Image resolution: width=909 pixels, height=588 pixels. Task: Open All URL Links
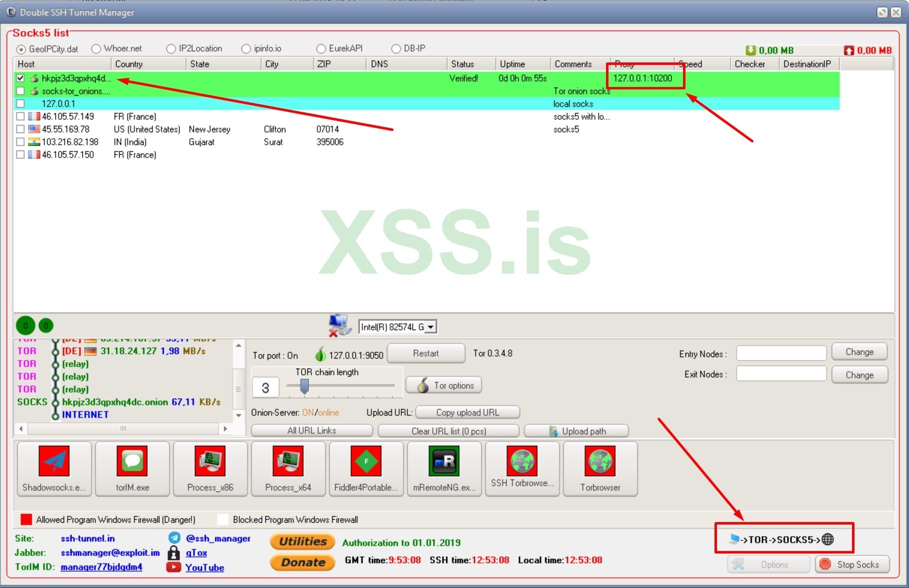(x=312, y=431)
